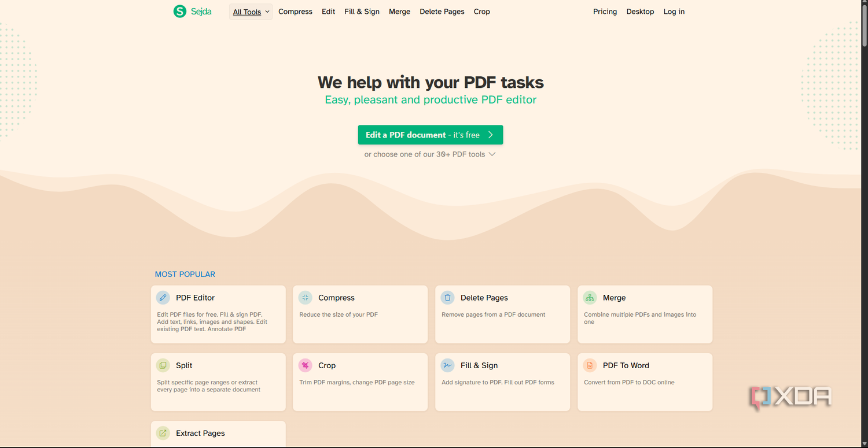Click the Fill & Sign signature icon
This screenshot has width=868, height=448.
pyautogui.click(x=447, y=365)
